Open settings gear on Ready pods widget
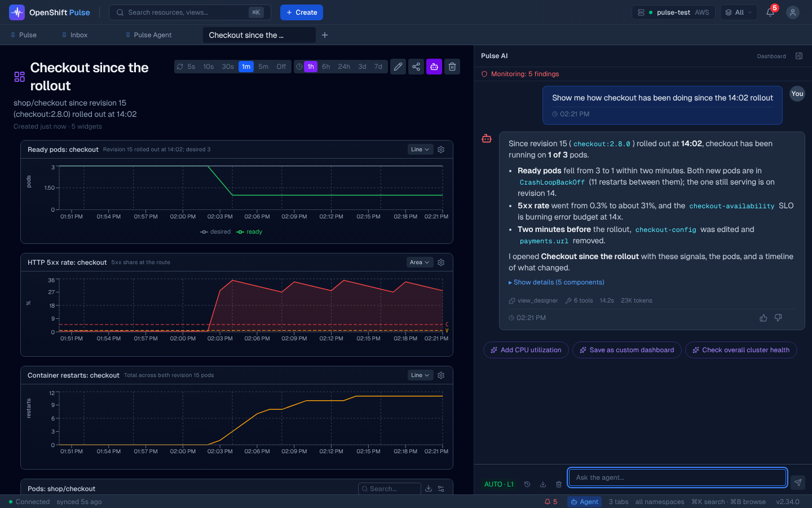Viewport: 812px width, 508px height. pos(441,150)
